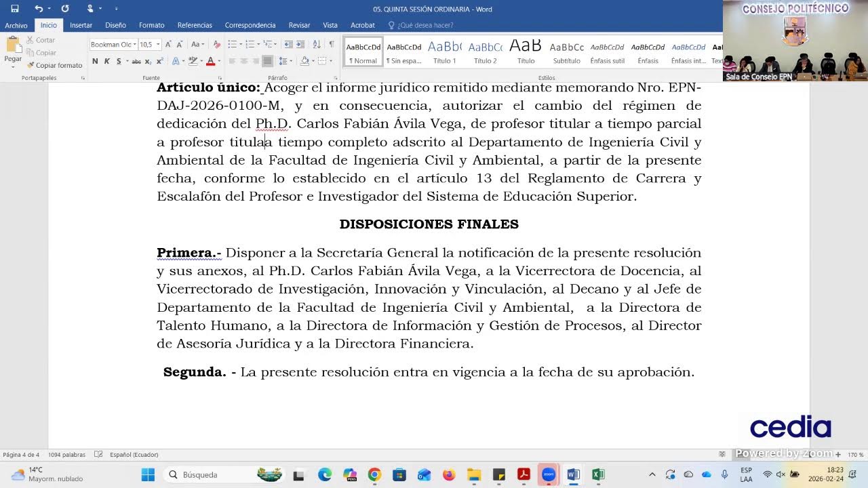Open the Zoom app in the taskbar

(549, 474)
